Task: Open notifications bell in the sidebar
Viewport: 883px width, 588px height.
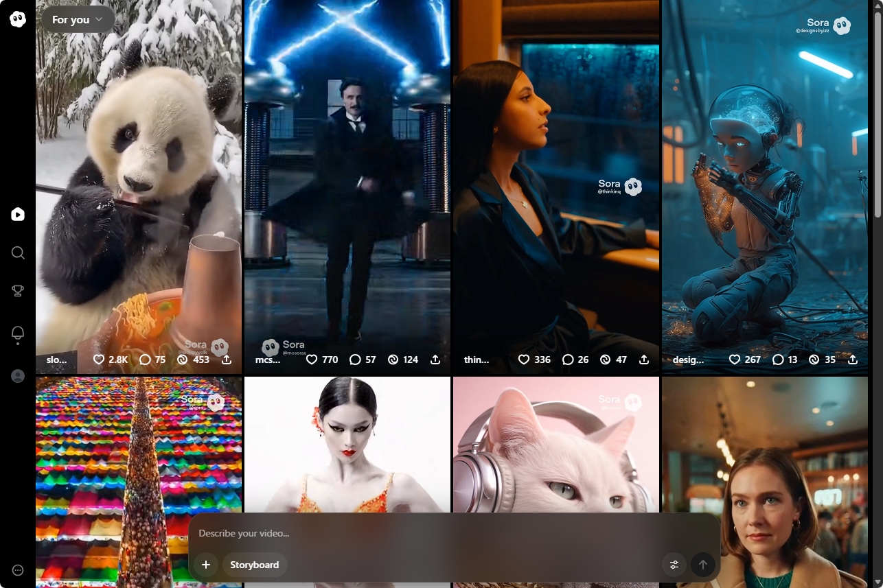Action: (18, 333)
